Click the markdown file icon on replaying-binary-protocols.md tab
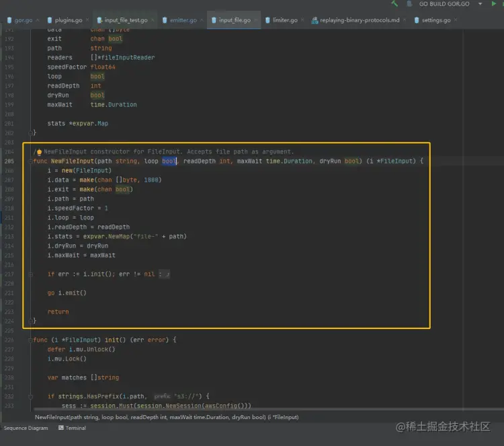This screenshot has width=504, height=446. [314, 20]
